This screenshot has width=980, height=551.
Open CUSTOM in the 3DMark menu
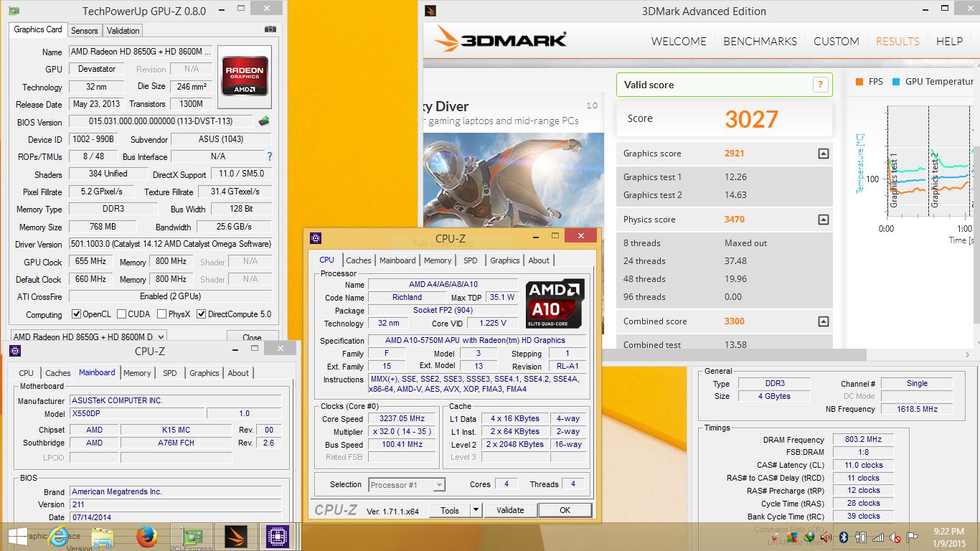pos(837,41)
